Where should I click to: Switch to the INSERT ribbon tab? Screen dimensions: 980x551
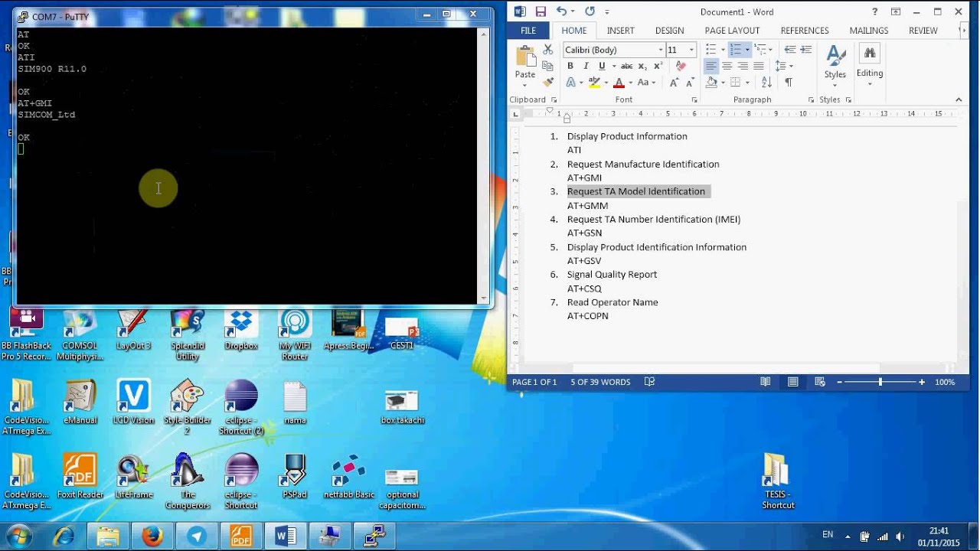click(620, 31)
